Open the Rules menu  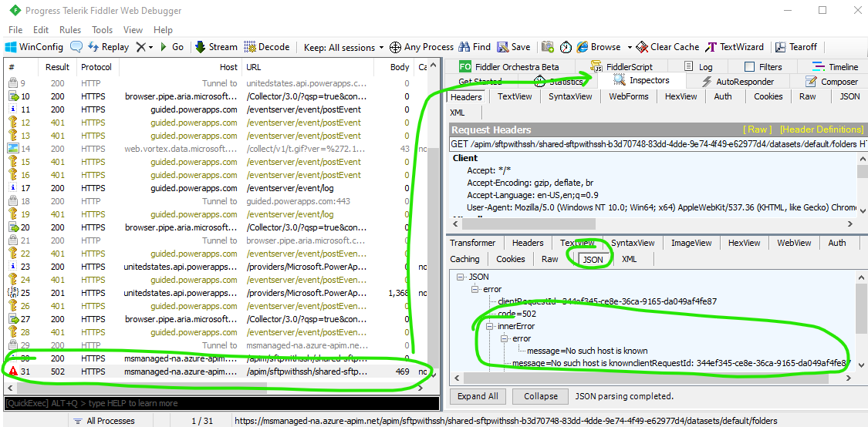[x=70, y=30]
